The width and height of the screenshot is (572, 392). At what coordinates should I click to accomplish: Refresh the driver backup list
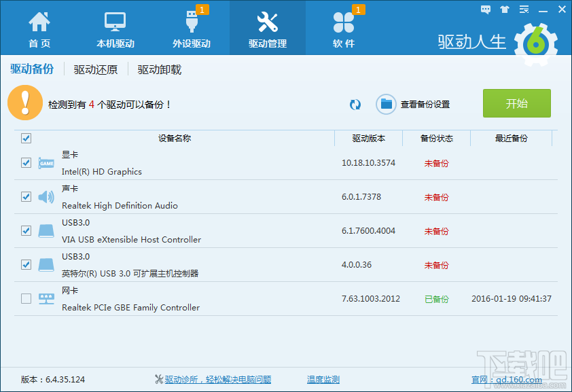pyautogui.click(x=355, y=105)
